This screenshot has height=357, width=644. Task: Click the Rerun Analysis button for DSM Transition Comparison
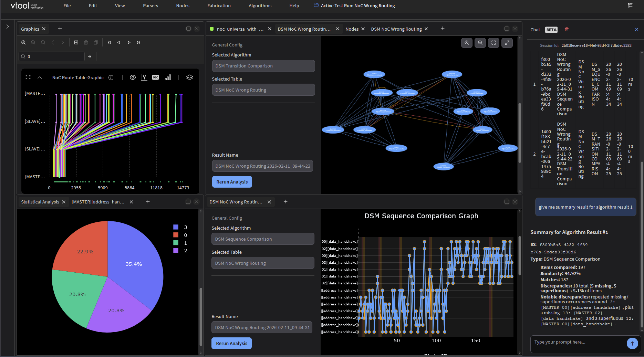(x=232, y=181)
